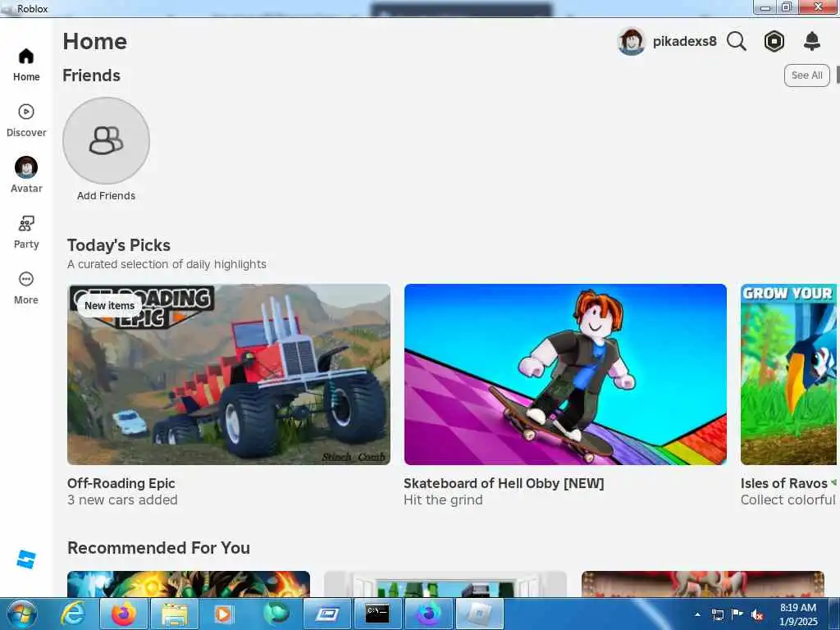Open the second recommended game card
The image size is (840, 630).
[445, 584]
